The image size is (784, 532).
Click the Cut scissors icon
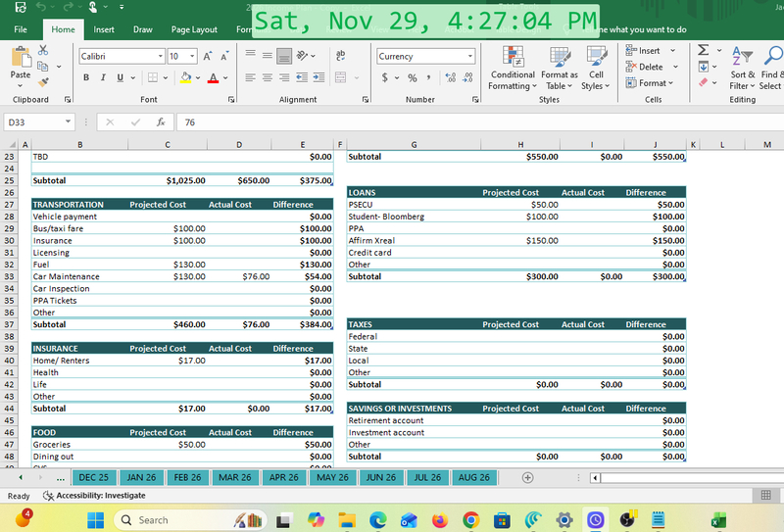tap(43, 50)
